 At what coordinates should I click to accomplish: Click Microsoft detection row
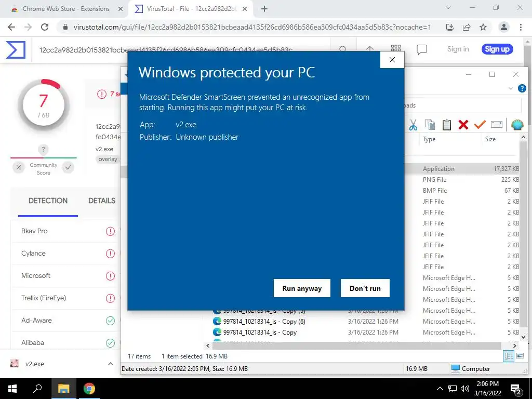pos(66,276)
